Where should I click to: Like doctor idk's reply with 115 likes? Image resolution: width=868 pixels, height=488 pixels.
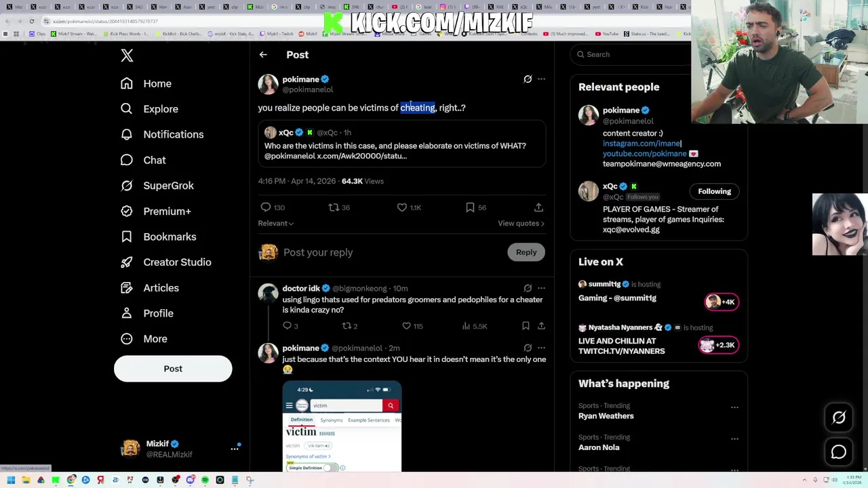click(406, 326)
